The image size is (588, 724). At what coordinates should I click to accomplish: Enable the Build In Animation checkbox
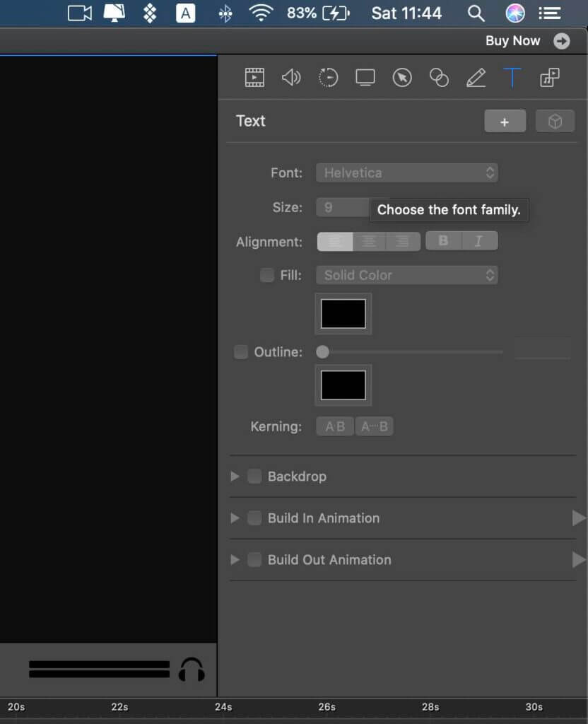pos(254,518)
